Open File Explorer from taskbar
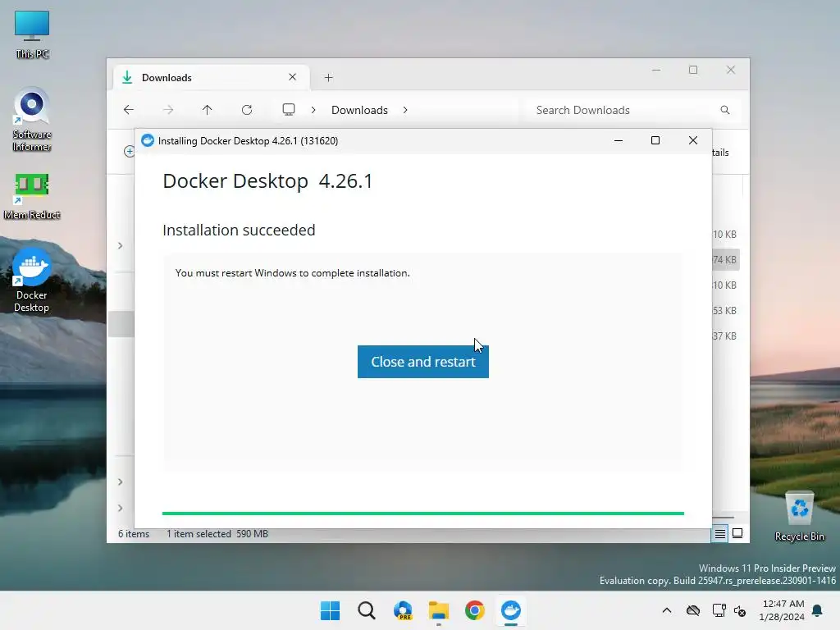 click(x=439, y=610)
